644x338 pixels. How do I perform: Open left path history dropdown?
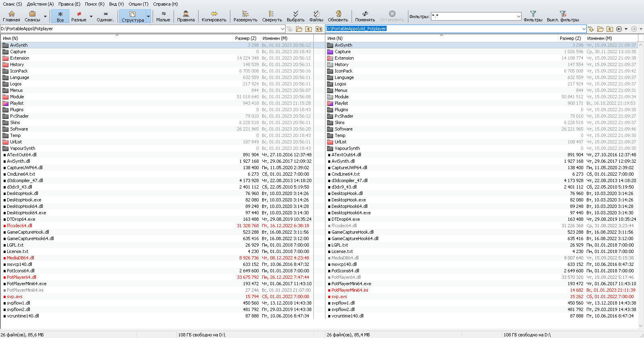click(x=282, y=29)
